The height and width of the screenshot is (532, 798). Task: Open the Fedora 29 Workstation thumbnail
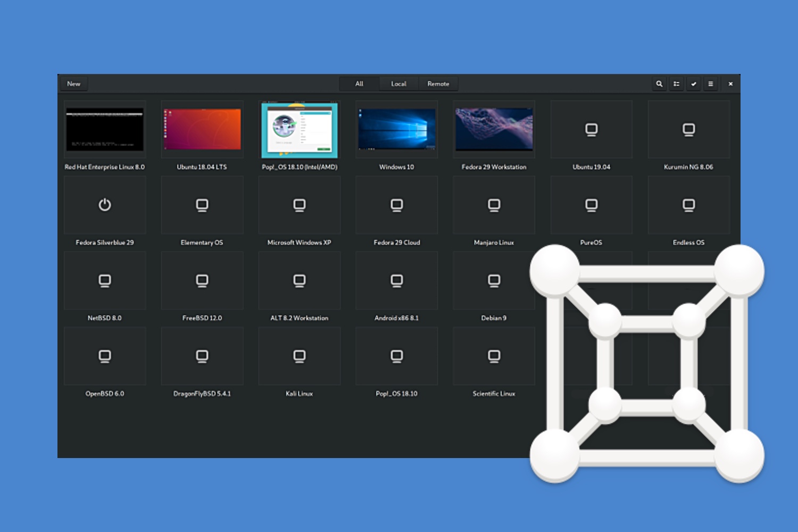pyautogui.click(x=494, y=129)
